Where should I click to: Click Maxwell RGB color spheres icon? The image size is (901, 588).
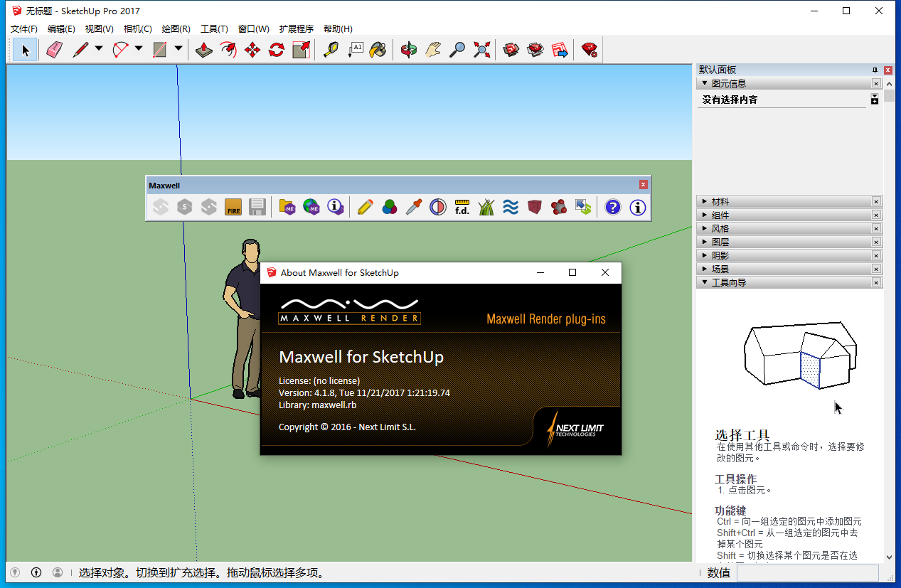coord(390,207)
